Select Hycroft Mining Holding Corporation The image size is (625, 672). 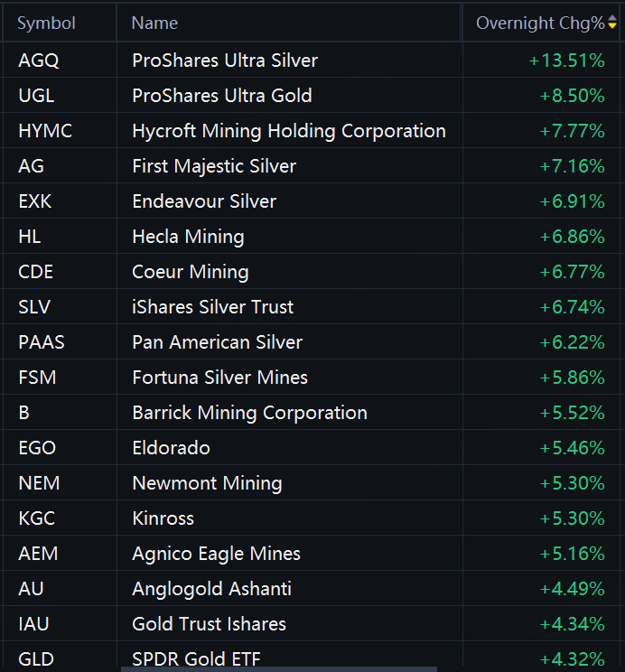point(289,131)
